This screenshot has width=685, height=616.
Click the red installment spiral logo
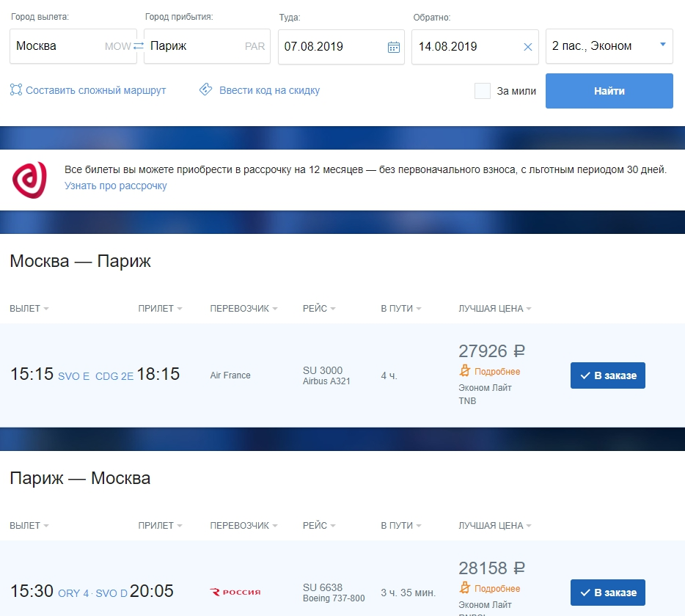tap(29, 180)
